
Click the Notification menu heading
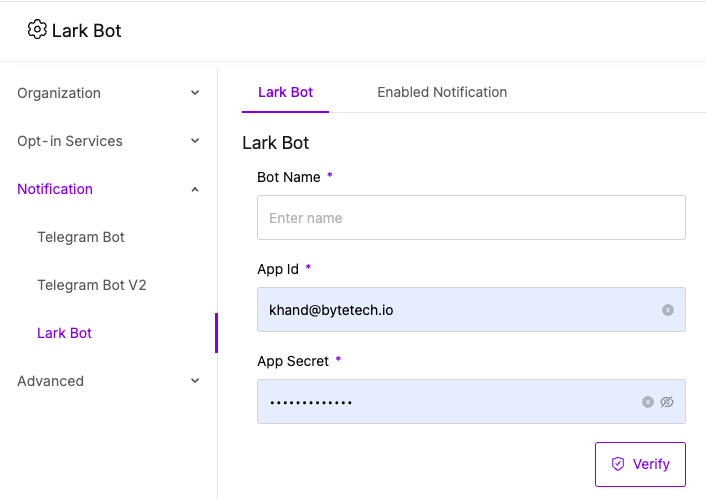55,189
